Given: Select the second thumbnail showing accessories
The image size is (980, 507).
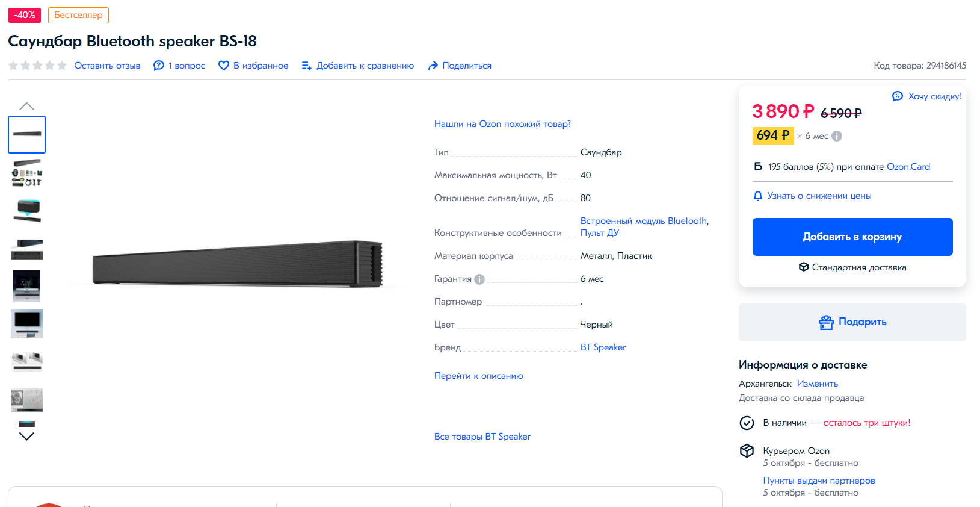Looking at the screenshot, I should click(27, 173).
